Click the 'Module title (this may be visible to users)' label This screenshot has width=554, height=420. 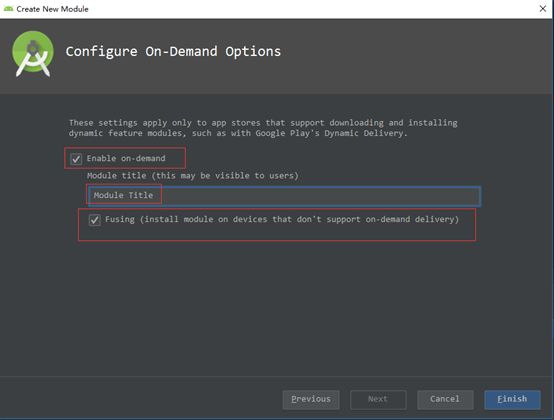[193, 176]
